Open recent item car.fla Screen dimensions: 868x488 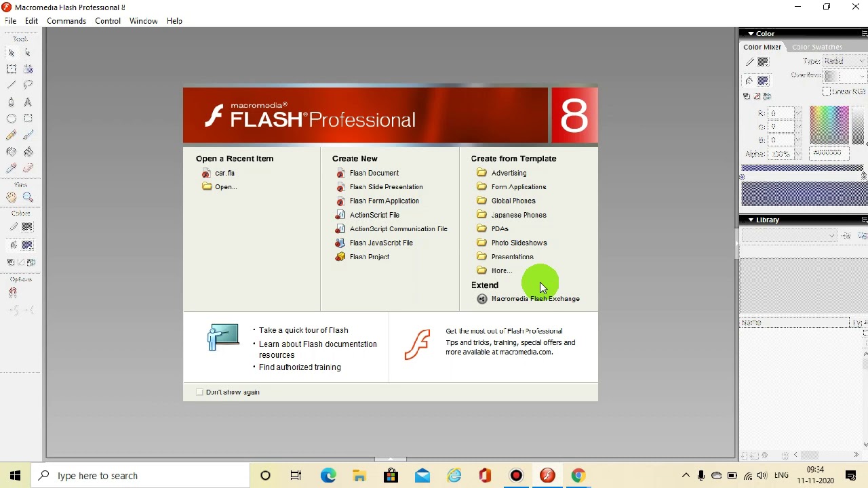(224, 173)
